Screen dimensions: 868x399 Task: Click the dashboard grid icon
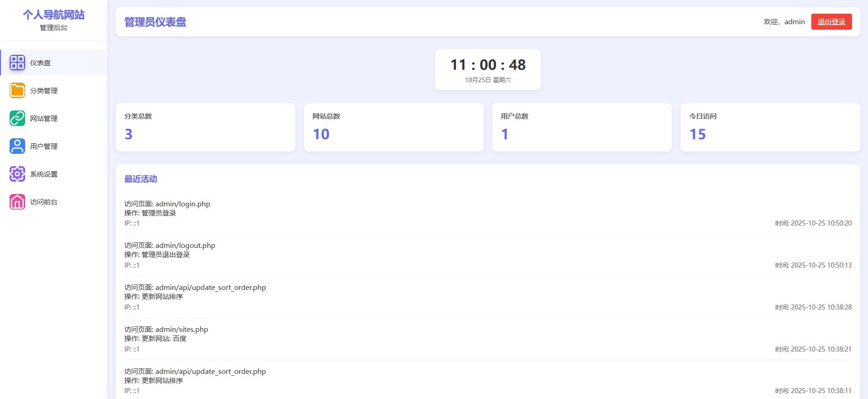click(17, 63)
